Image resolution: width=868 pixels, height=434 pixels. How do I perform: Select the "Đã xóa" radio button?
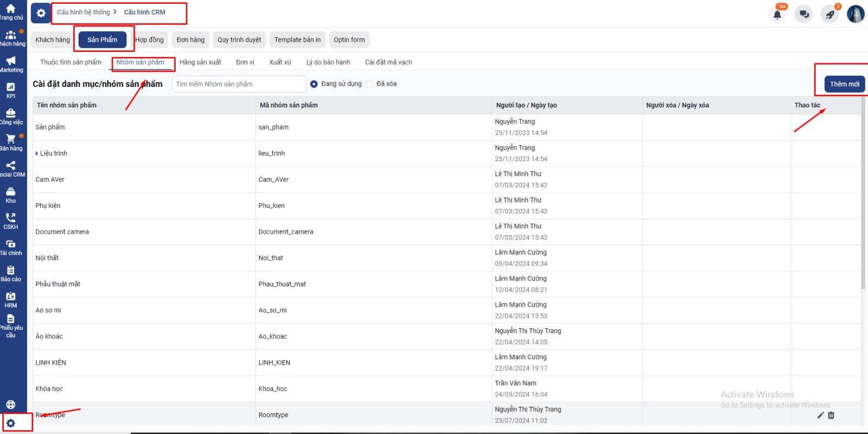pos(369,84)
